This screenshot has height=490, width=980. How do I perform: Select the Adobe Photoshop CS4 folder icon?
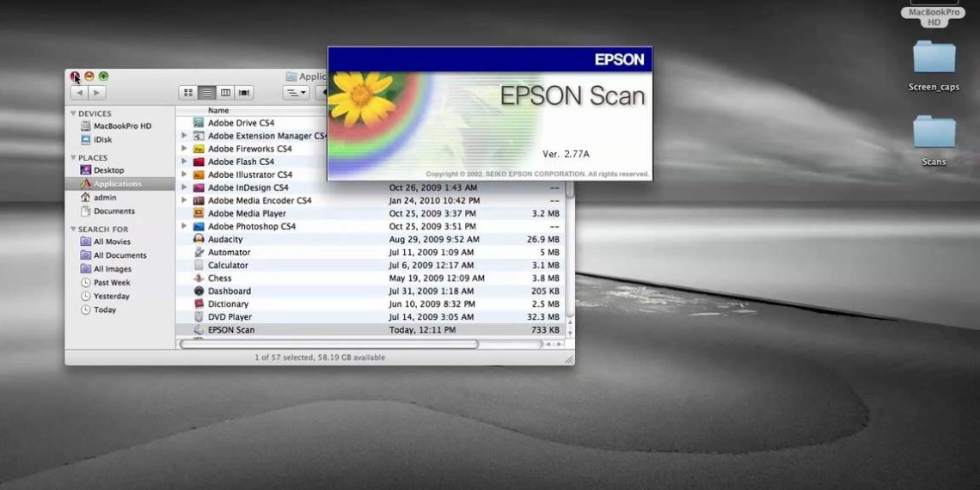(199, 226)
